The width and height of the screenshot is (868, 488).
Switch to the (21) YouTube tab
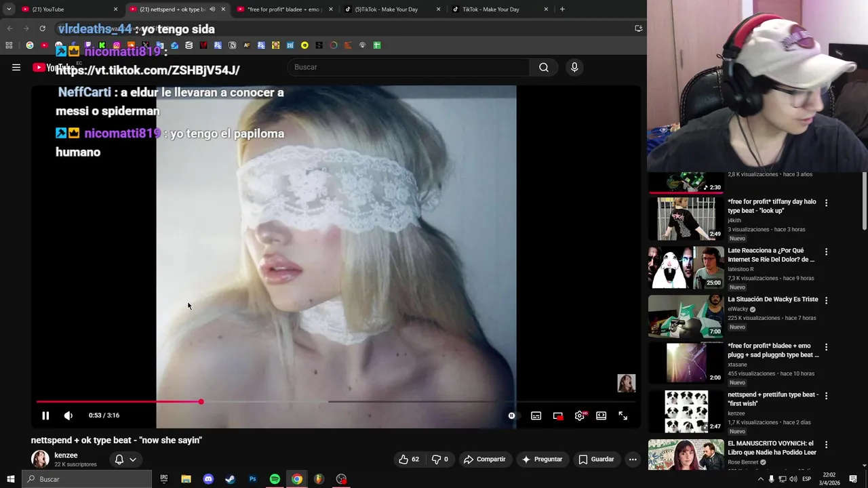click(x=68, y=9)
